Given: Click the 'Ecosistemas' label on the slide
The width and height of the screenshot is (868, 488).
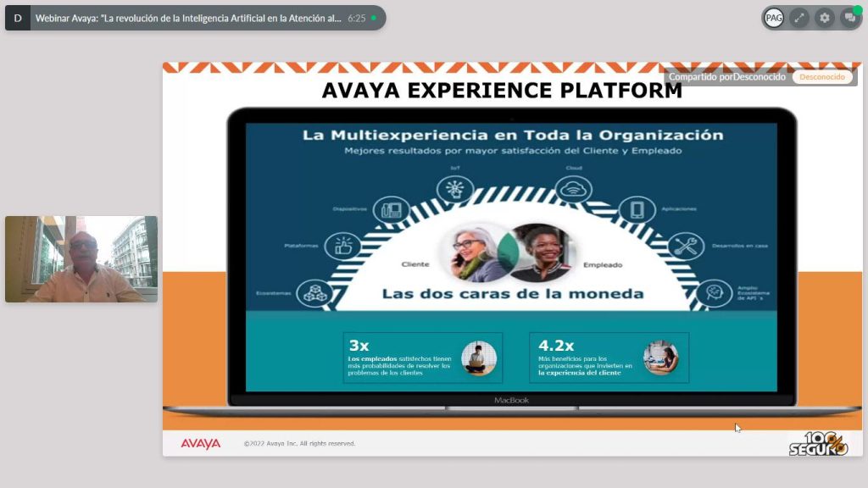Looking at the screenshot, I should (274, 293).
